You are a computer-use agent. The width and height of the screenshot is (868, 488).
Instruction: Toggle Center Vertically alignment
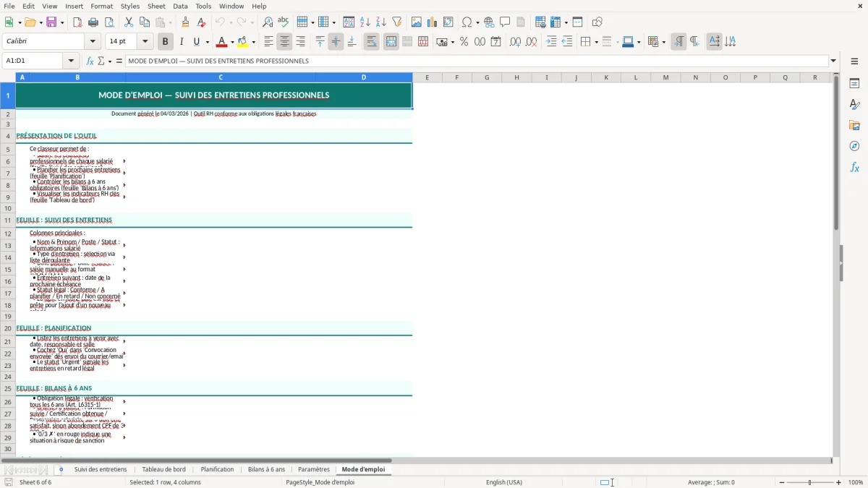pyautogui.click(x=336, y=42)
